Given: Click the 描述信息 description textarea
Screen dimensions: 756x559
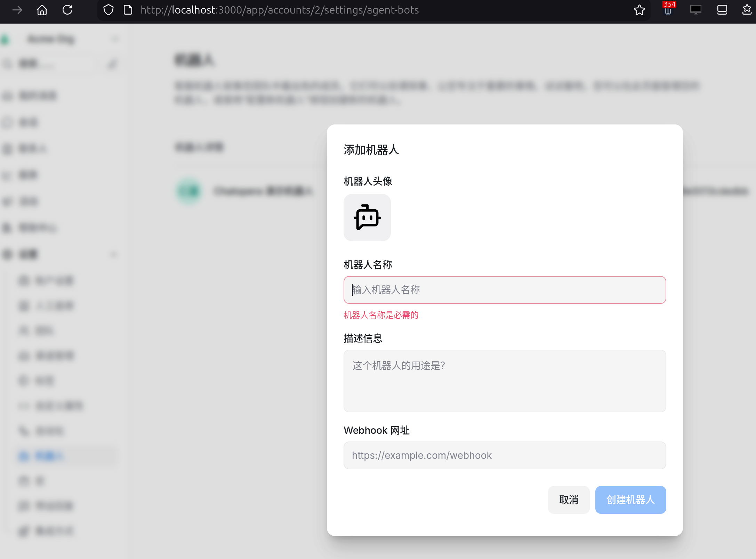Looking at the screenshot, I should coord(505,381).
